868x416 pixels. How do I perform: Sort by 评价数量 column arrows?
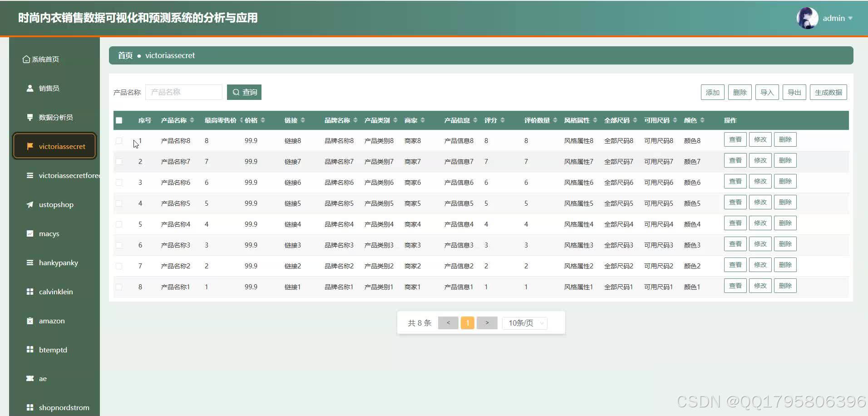555,120
